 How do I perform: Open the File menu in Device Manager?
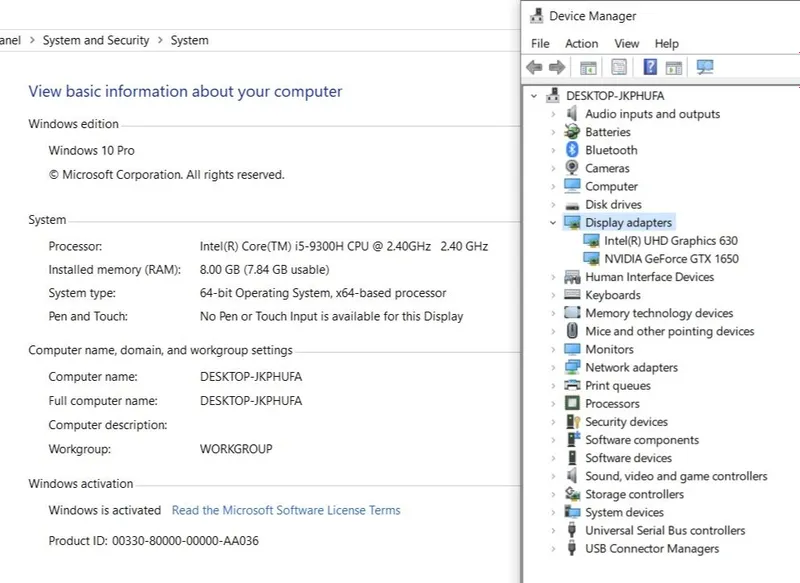pyautogui.click(x=540, y=44)
